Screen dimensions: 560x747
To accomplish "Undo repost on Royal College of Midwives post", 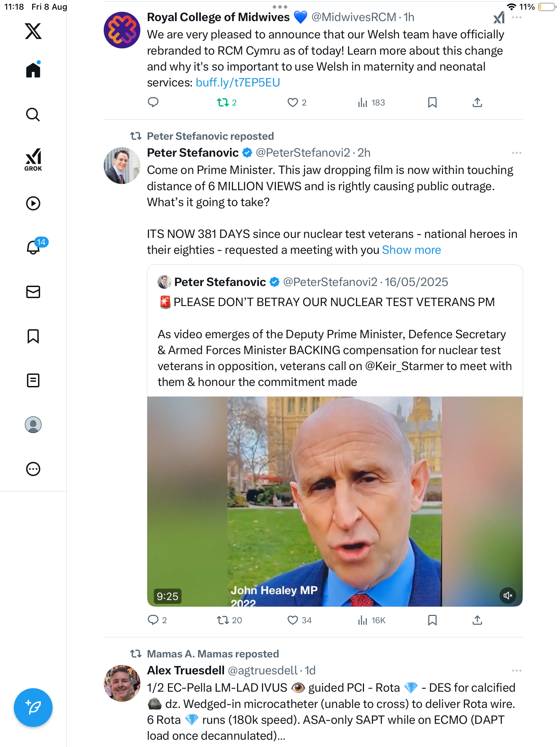I will (x=223, y=102).
